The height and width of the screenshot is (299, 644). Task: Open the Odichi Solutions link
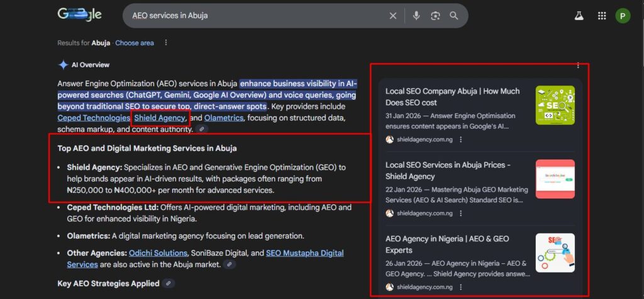pyautogui.click(x=158, y=253)
